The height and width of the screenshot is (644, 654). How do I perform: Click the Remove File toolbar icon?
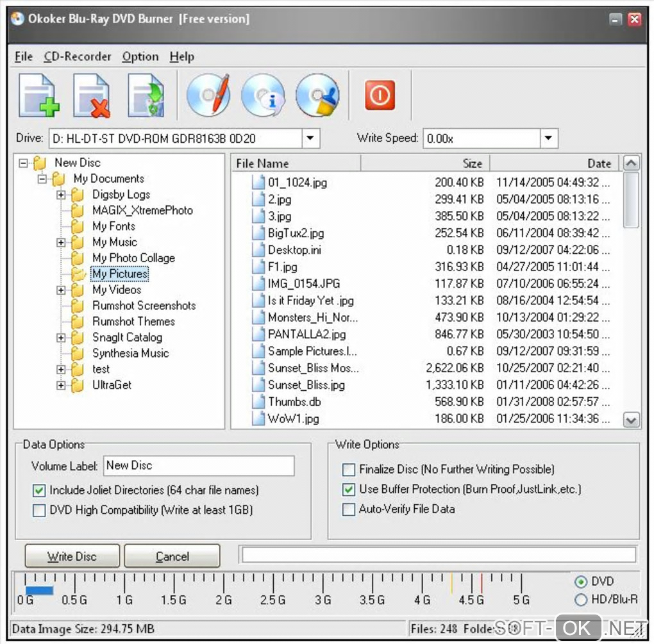coord(92,95)
